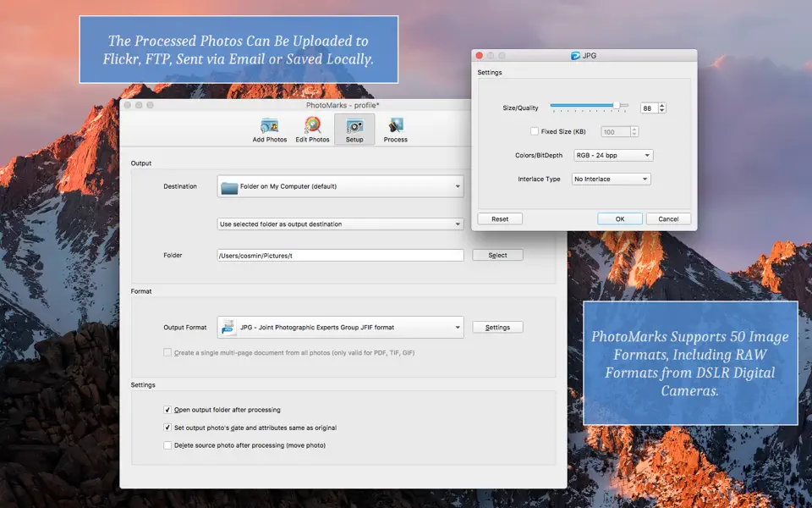Open the output destination mode dropdown
This screenshot has width=812, height=508.
click(340, 224)
